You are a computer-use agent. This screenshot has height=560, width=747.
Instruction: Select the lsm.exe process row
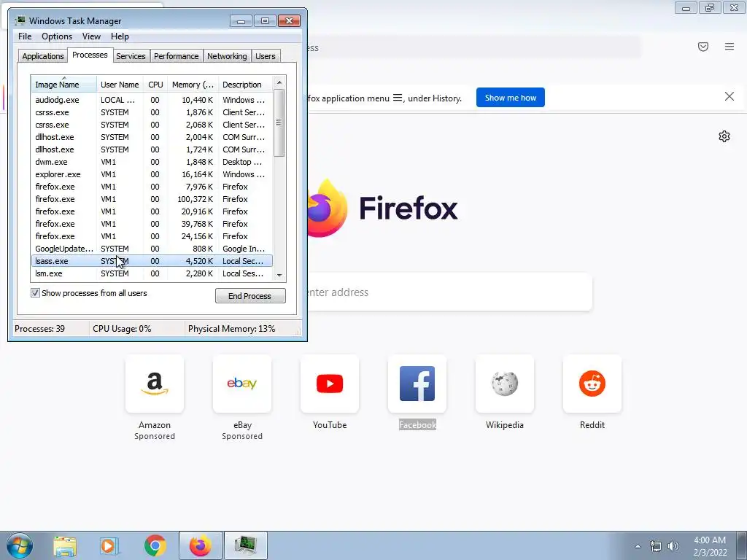click(152, 273)
